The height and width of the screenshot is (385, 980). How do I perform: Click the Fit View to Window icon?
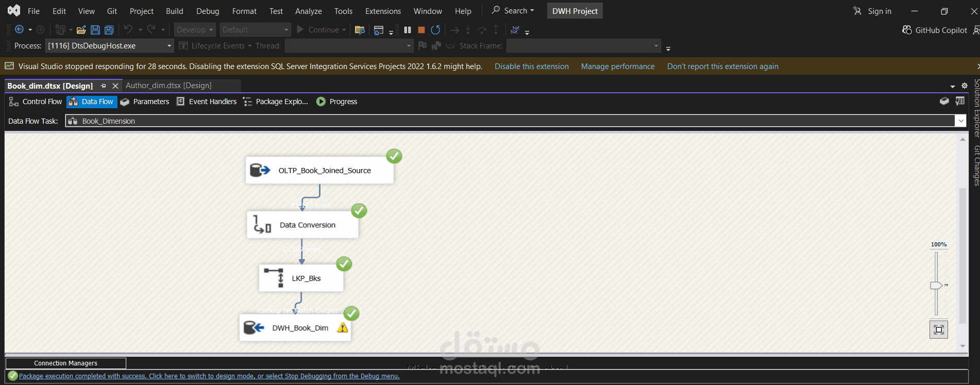pyautogui.click(x=938, y=330)
